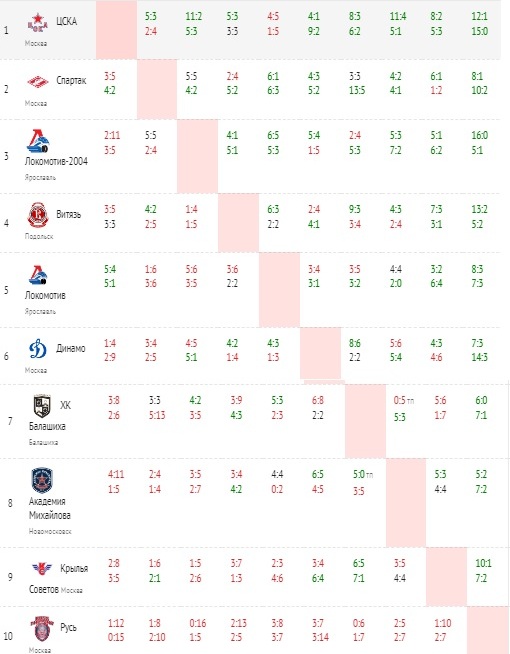
Task: Open the 0:16 result in Русь row
Action: point(197,623)
